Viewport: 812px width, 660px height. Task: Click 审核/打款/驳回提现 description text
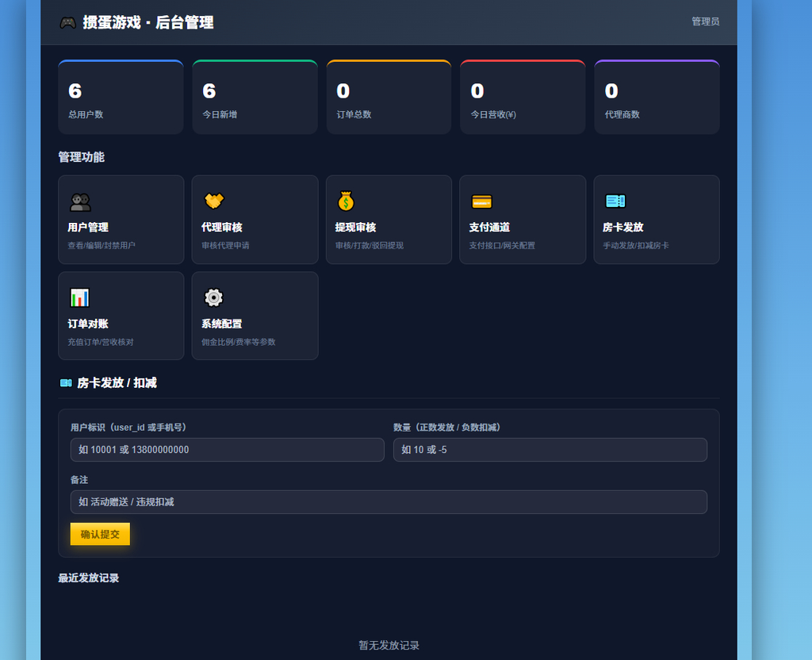coord(370,245)
